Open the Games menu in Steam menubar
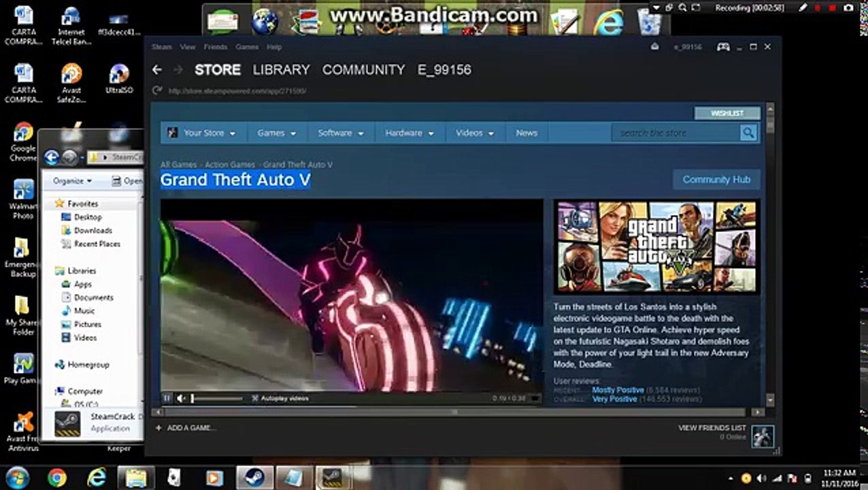This screenshot has height=490, width=868. coord(247,47)
